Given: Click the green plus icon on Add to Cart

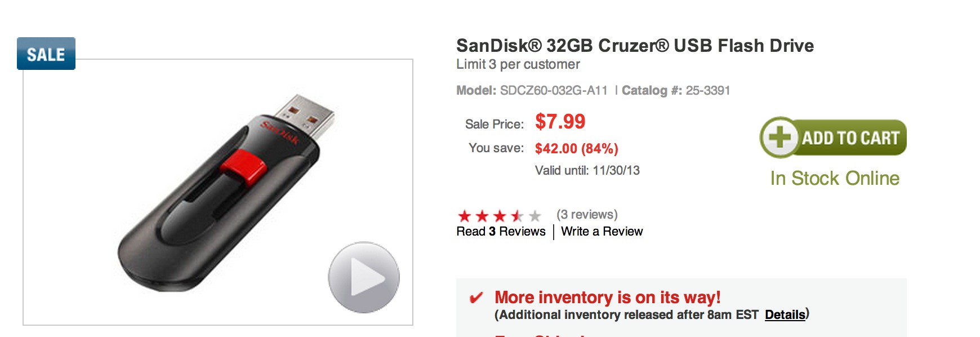Looking at the screenshot, I should point(780,137).
